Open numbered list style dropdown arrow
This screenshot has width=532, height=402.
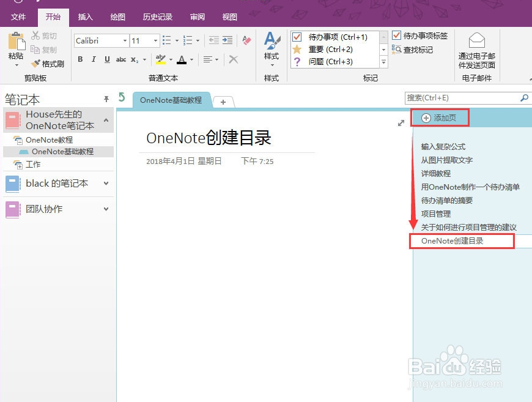(x=198, y=41)
